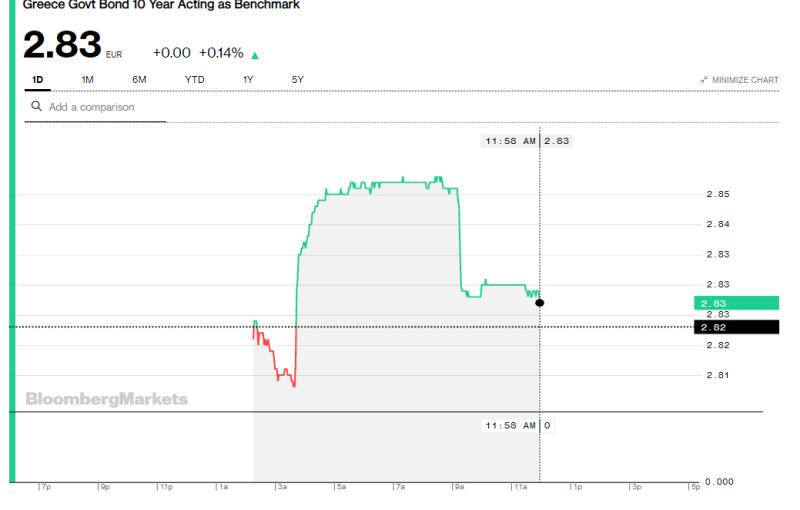Focus the Add a comparison search field
This screenshot has width=800, height=510.
[95, 107]
